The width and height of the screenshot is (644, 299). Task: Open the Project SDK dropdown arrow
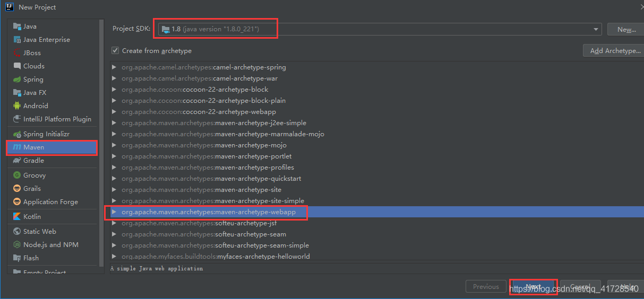click(x=596, y=29)
